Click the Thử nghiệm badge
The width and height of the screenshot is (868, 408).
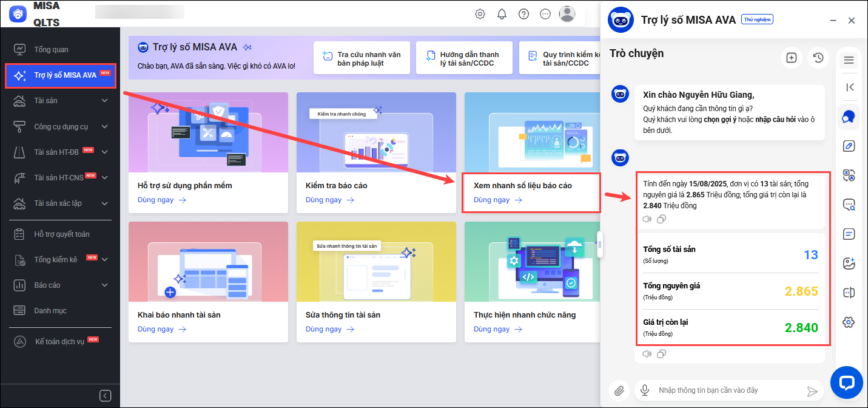(x=758, y=19)
